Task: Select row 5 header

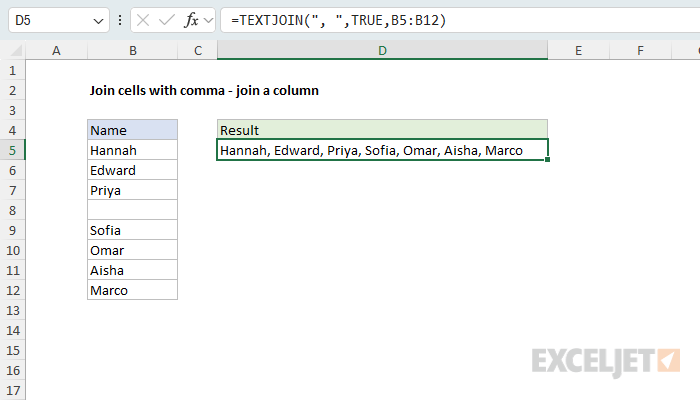Action: [12, 150]
